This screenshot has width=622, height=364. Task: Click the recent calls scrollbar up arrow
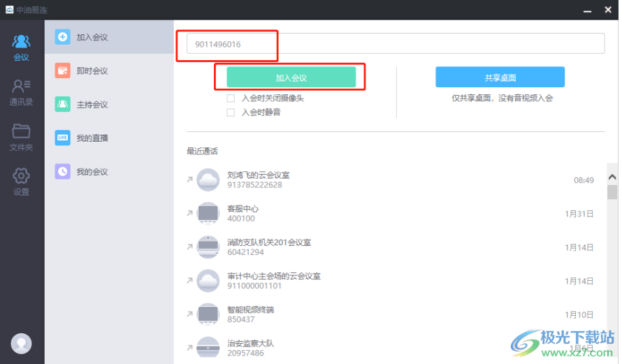pos(612,177)
